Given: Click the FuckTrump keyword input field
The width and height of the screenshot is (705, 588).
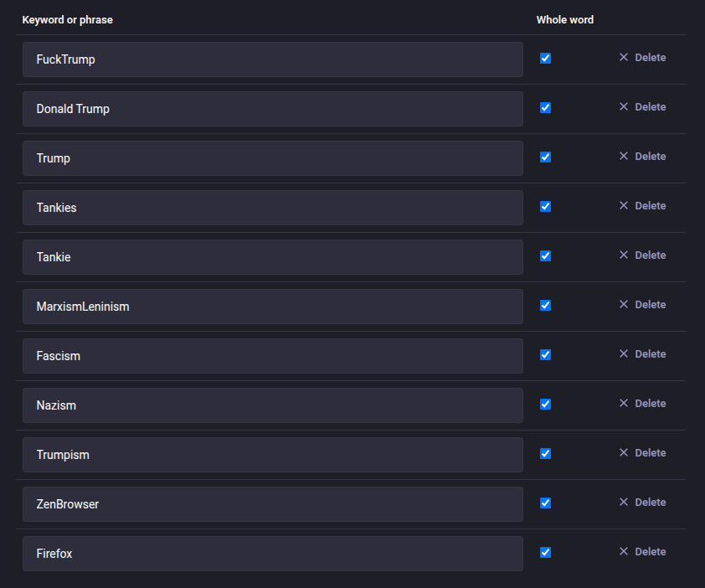Looking at the screenshot, I should (272, 59).
